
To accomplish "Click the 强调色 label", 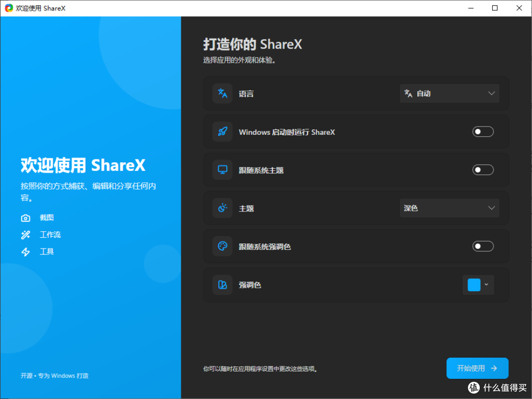I will (250, 285).
